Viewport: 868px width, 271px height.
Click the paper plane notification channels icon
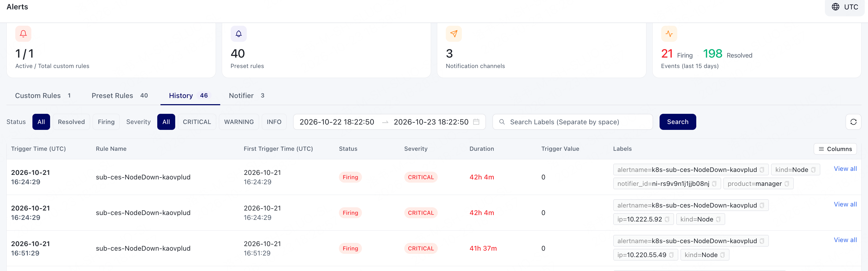coord(454,34)
